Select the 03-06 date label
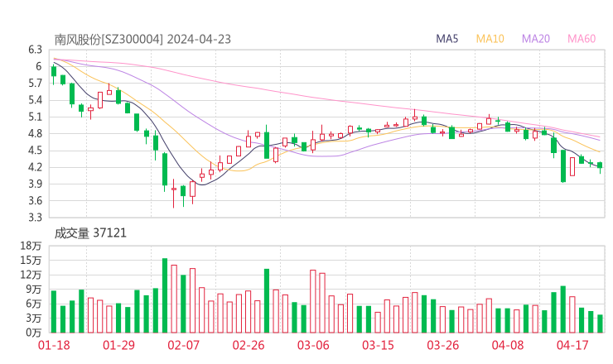The image size is (613, 364). 313,345
